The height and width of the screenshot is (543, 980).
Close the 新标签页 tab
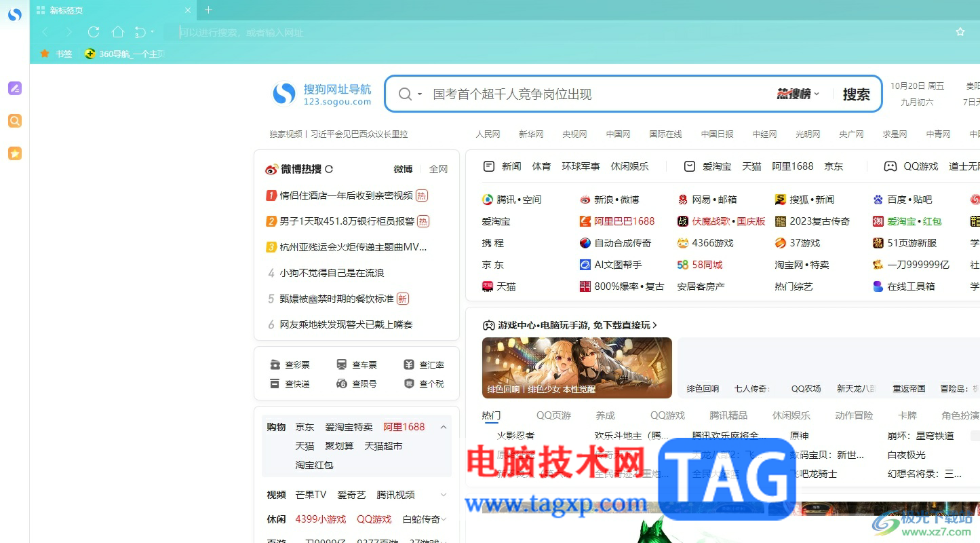tap(188, 10)
